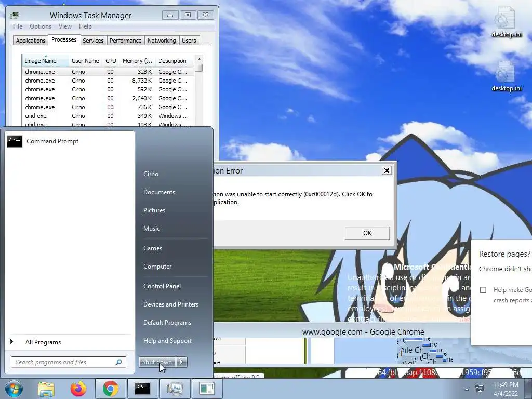Open Control Panel from Start menu

click(x=162, y=286)
